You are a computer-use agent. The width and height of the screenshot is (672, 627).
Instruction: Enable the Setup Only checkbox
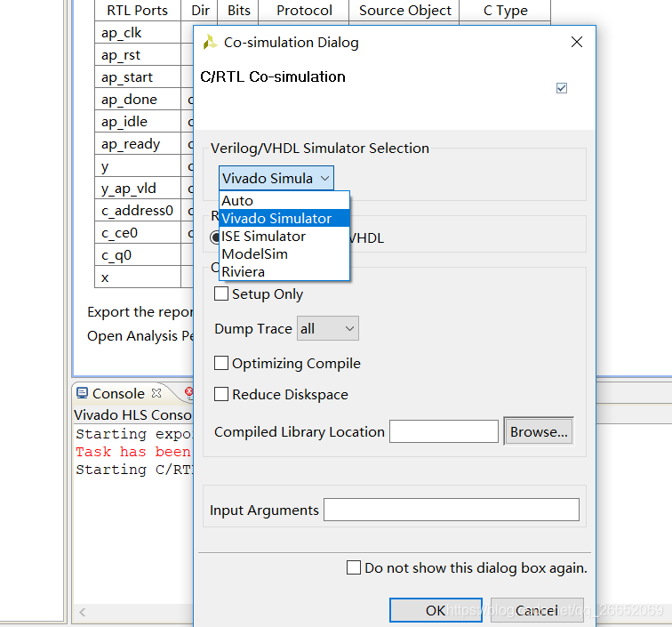click(221, 293)
